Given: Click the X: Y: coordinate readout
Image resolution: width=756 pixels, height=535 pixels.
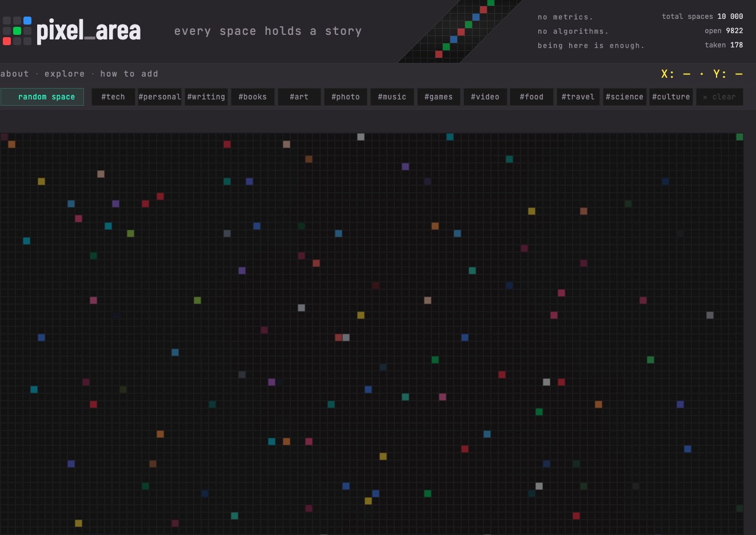Looking at the screenshot, I should [702, 74].
